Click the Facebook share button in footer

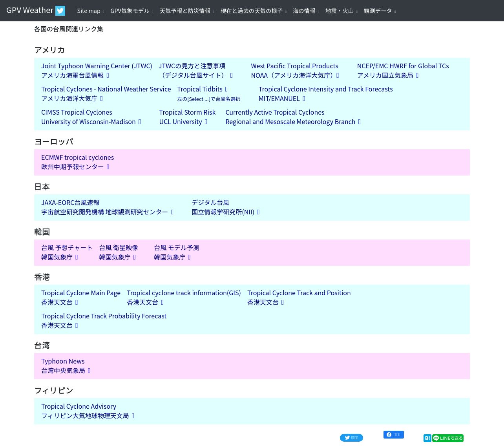pyautogui.click(x=394, y=435)
